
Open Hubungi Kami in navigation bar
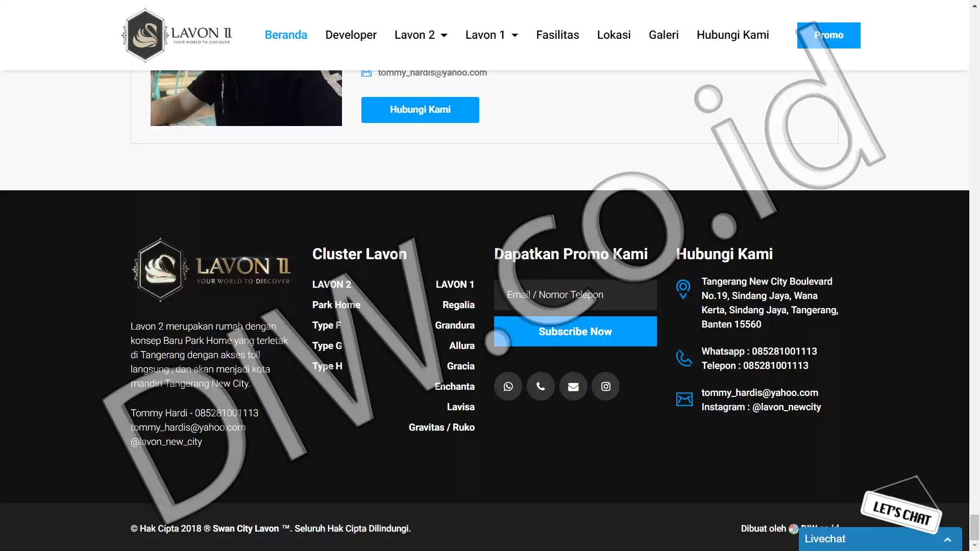[732, 35]
